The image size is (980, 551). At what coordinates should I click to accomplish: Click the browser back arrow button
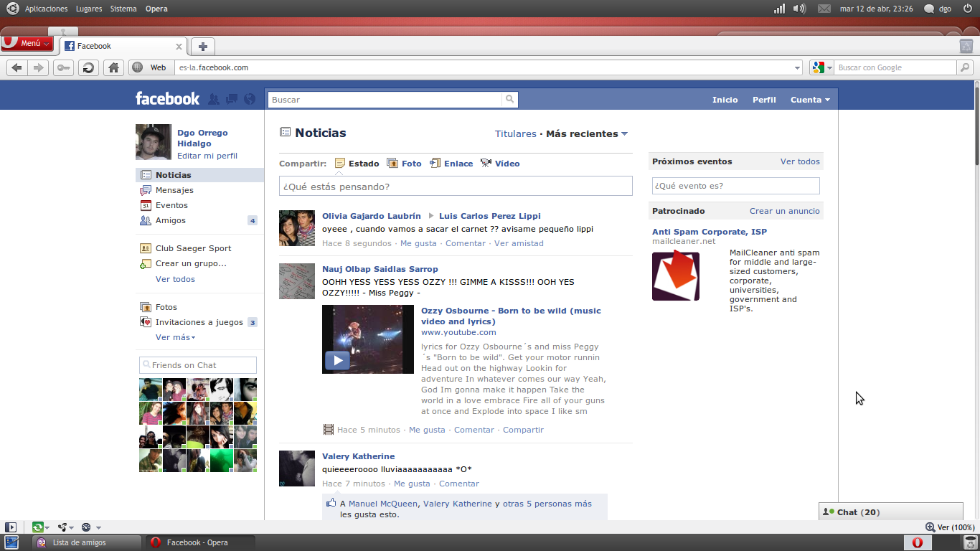click(x=17, y=67)
